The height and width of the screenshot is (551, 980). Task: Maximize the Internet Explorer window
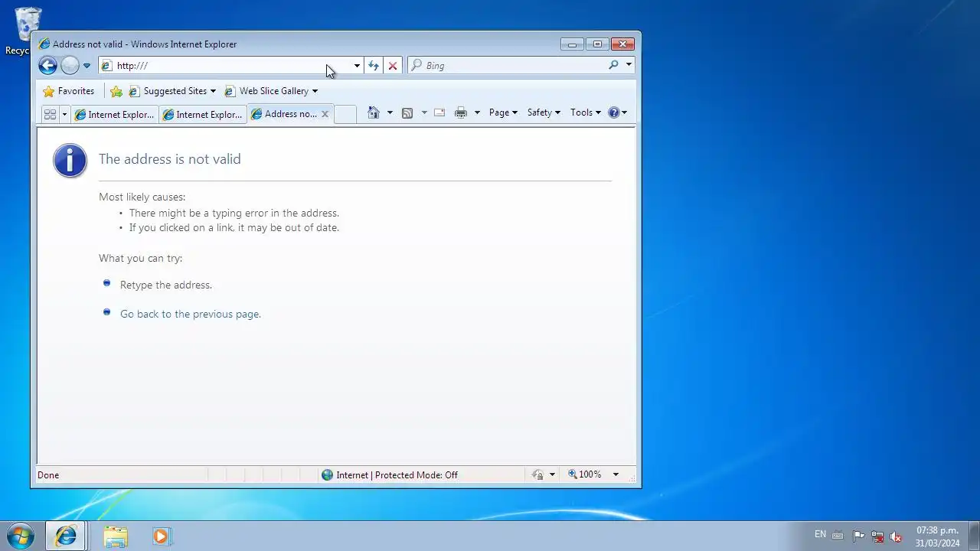point(597,44)
